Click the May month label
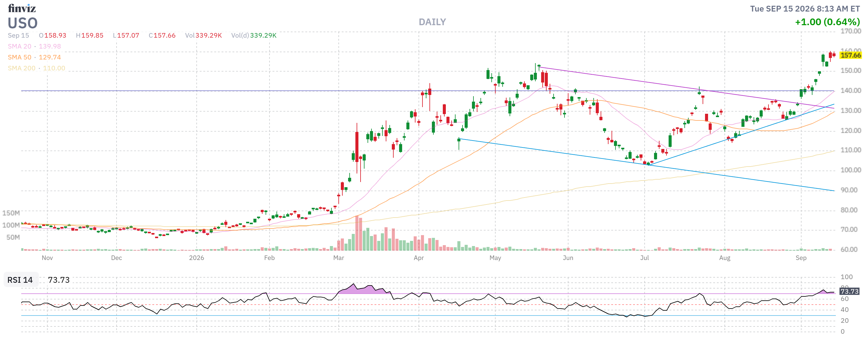Viewport: 868px width, 341px height. 495,258
